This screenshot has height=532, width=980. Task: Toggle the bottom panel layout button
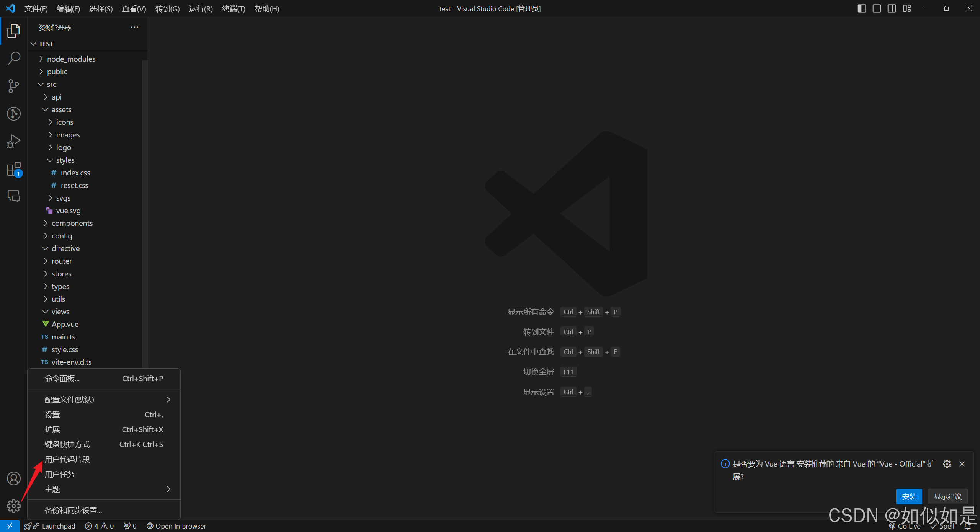click(877, 8)
